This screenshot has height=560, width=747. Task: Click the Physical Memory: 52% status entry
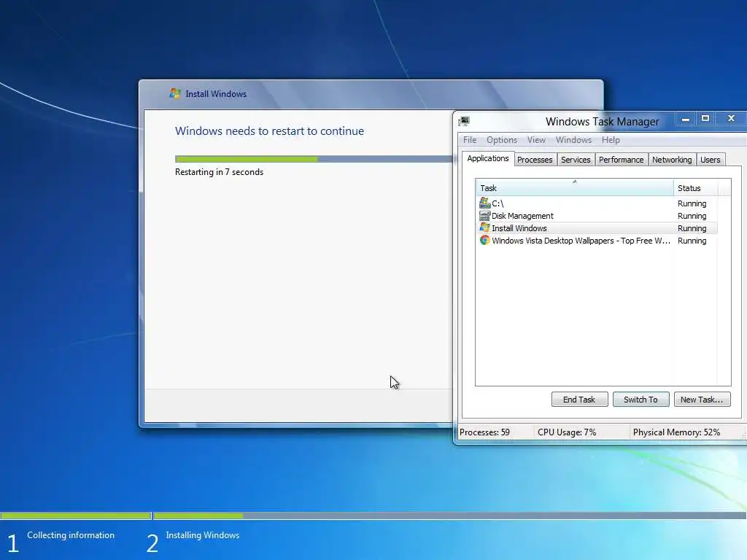676,432
